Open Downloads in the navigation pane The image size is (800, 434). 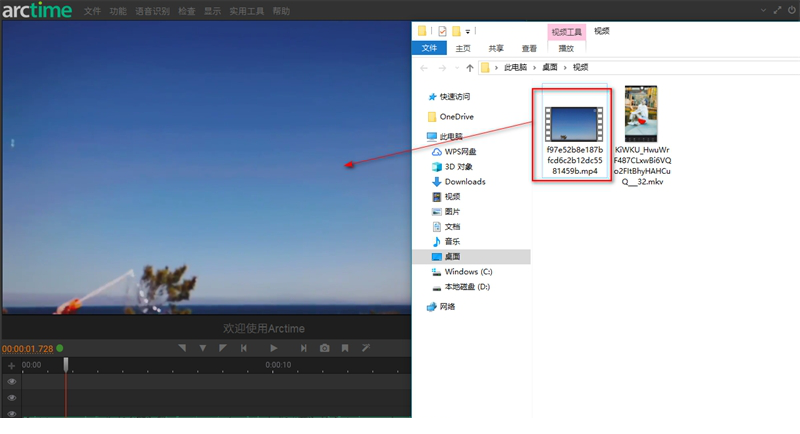[x=465, y=182]
